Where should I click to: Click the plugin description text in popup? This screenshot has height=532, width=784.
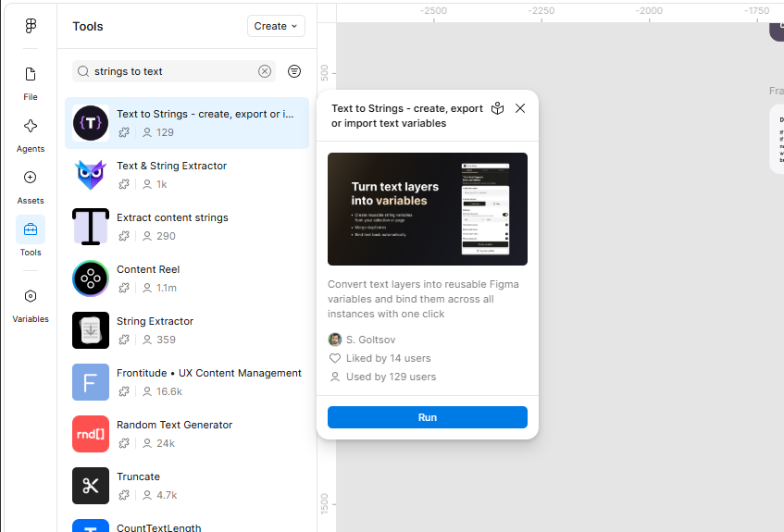424,299
